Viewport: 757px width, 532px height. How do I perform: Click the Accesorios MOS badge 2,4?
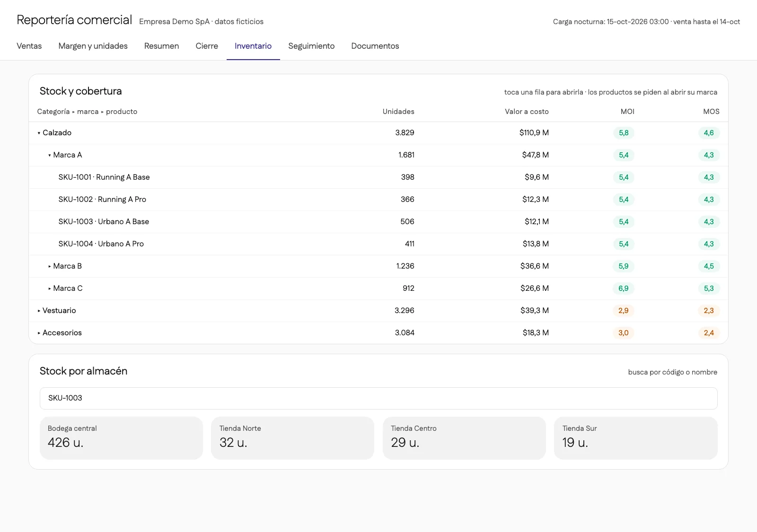tap(709, 333)
